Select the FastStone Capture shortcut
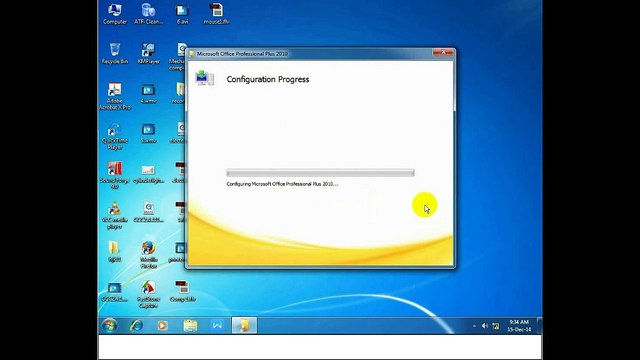This screenshot has width=640, height=360. coord(149,294)
